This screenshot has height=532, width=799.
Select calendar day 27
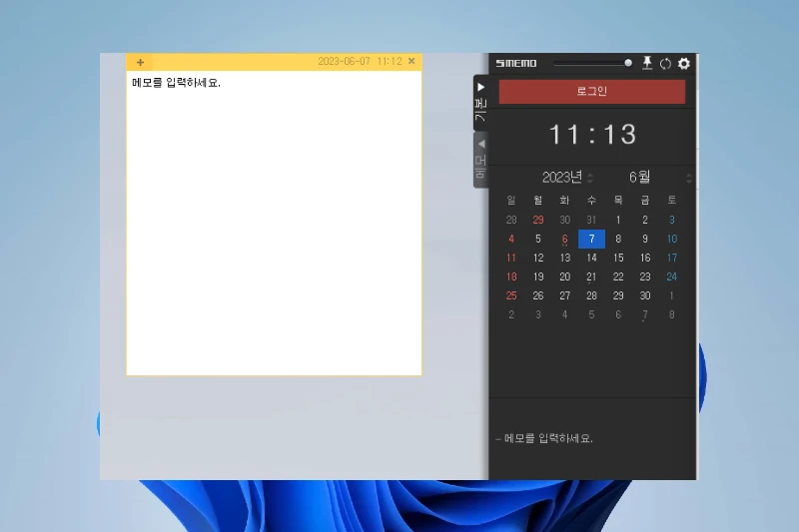coord(564,295)
